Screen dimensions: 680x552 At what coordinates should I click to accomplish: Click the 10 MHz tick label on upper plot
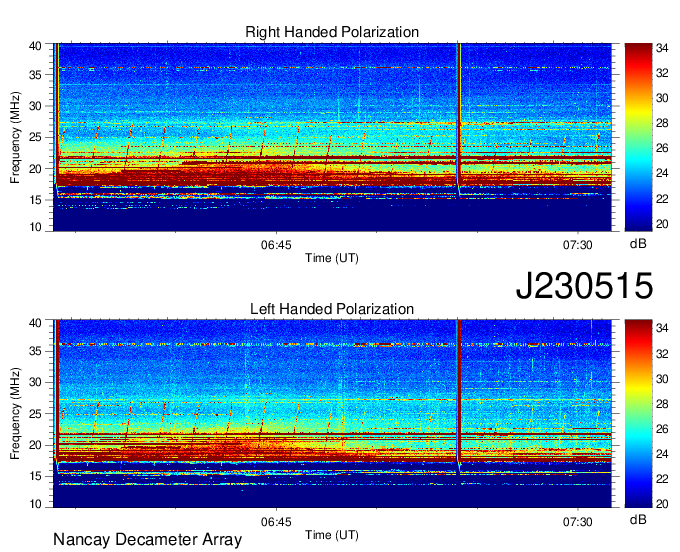[35, 227]
